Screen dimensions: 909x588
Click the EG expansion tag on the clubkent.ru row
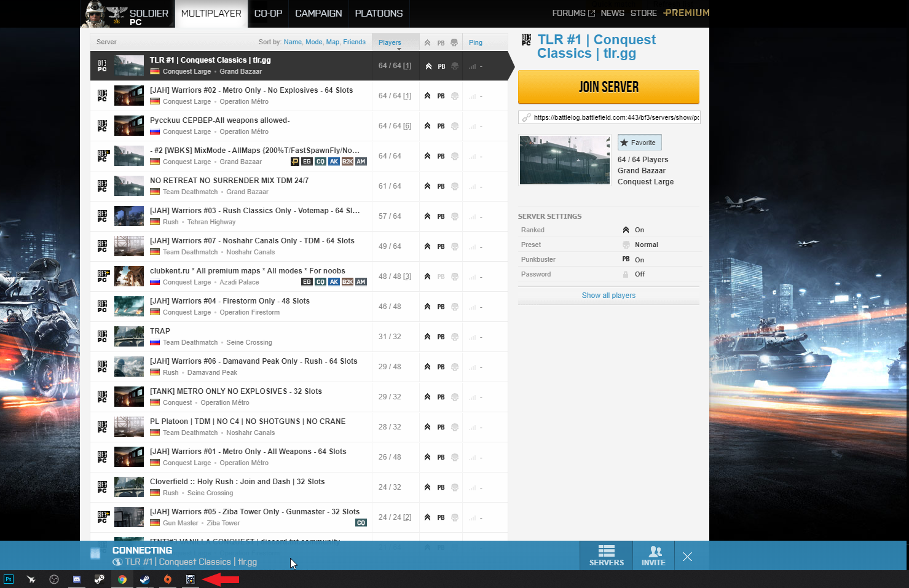click(307, 282)
